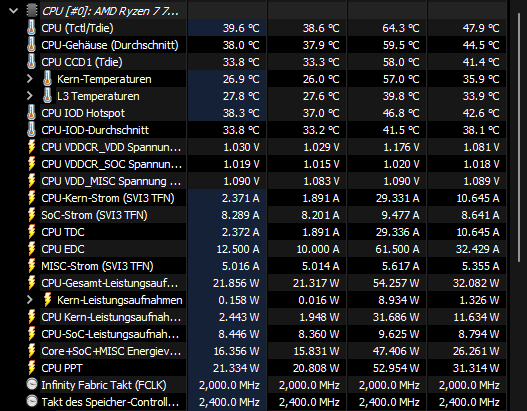The width and height of the screenshot is (527, 411).
Task: Select the CPU-Gesamt-Leistungsaufnahme row label
Action: pos(110,283)
